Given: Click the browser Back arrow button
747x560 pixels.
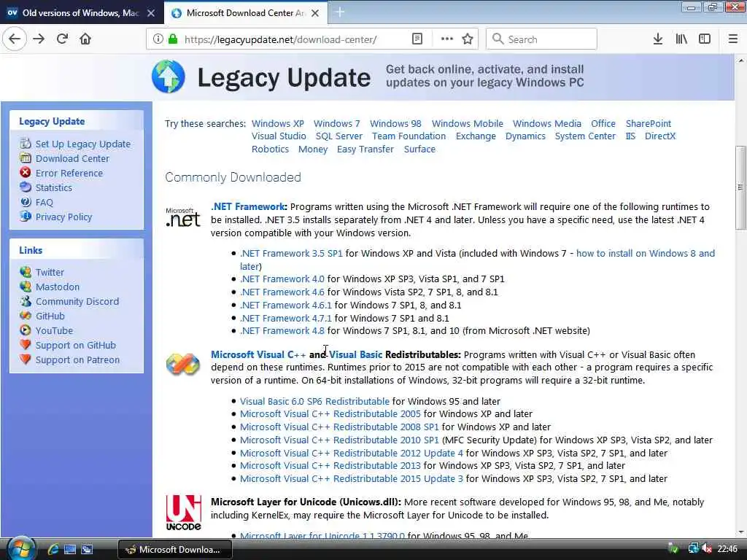Looking at the screenshot, I should [x=15, y=39].
